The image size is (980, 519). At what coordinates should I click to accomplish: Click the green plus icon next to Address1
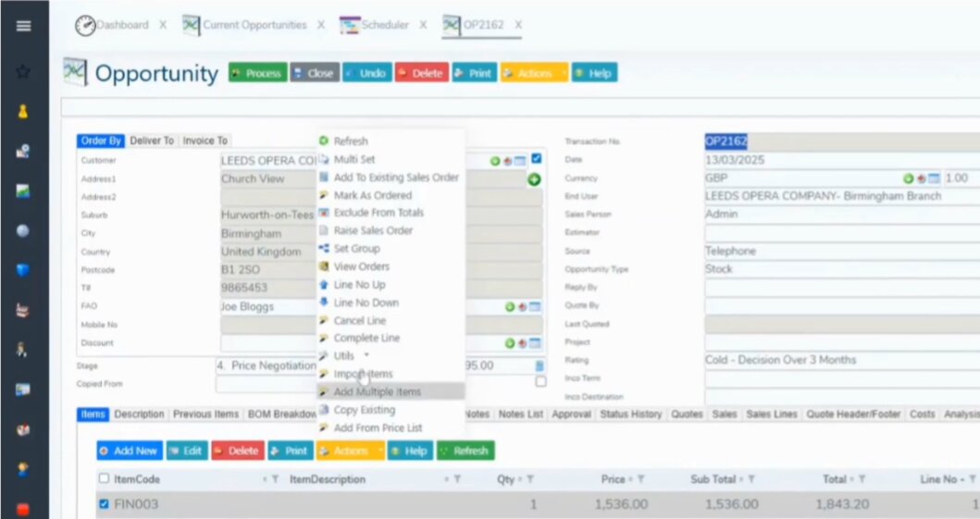[x=534, y=179]
